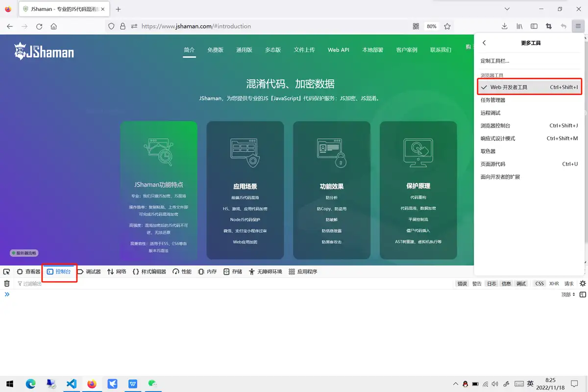Open 面向开发者的扩展 menu entry
Screen dimensions: 588x392
530,176
